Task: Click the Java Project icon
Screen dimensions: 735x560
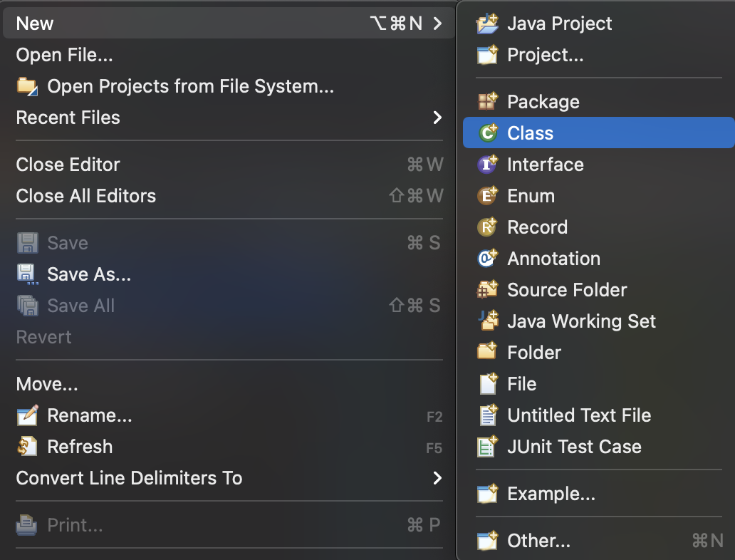Action: (x=488, y=24)
